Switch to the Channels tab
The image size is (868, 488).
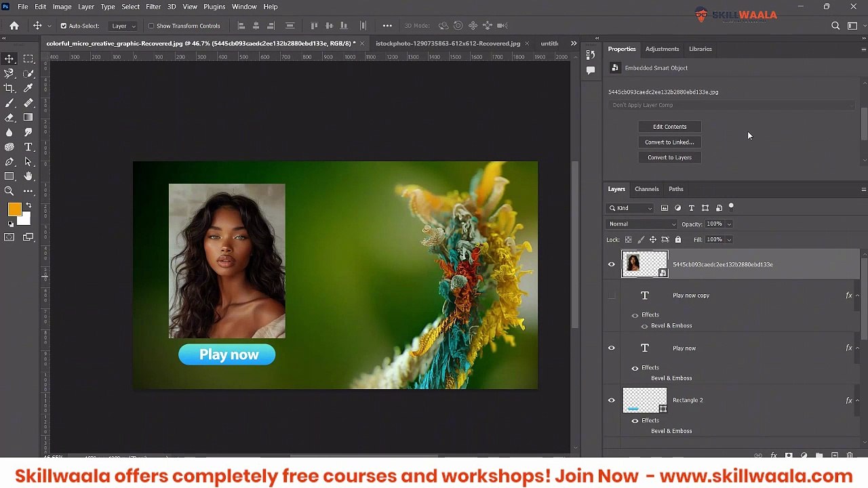(646, 189)
